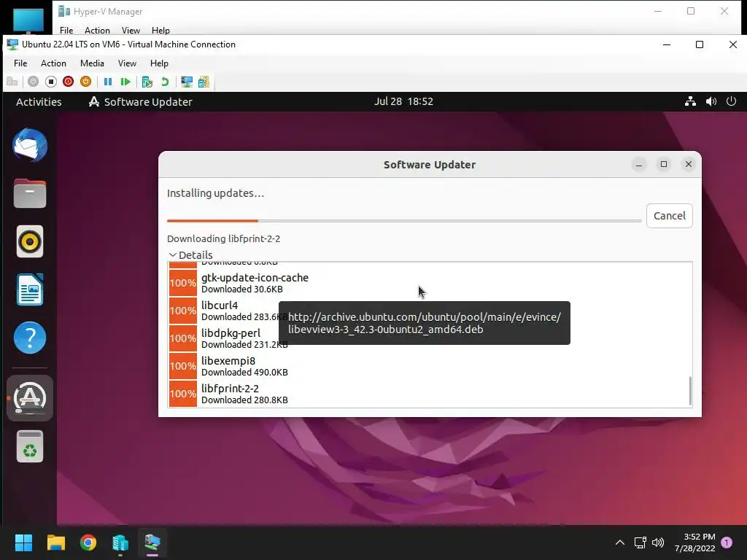Click the Windows tray speaker icon
This screenshot has width=747, height=560.
point(658,542)
